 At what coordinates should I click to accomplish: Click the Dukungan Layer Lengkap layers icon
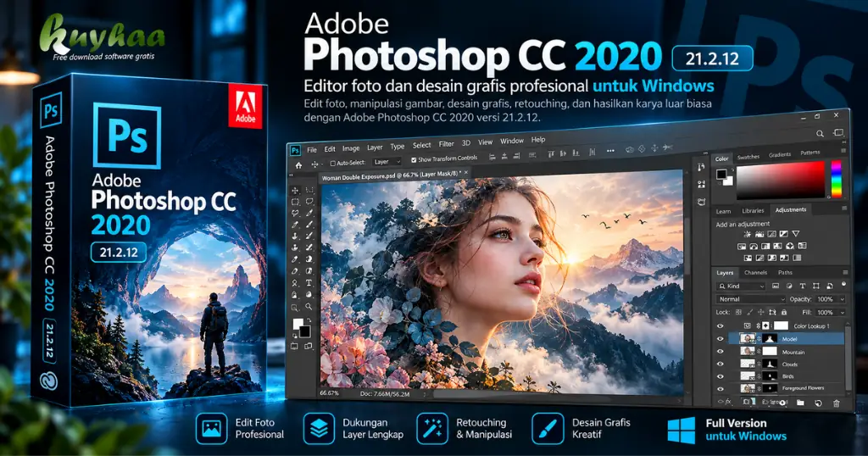pos(319,428)
